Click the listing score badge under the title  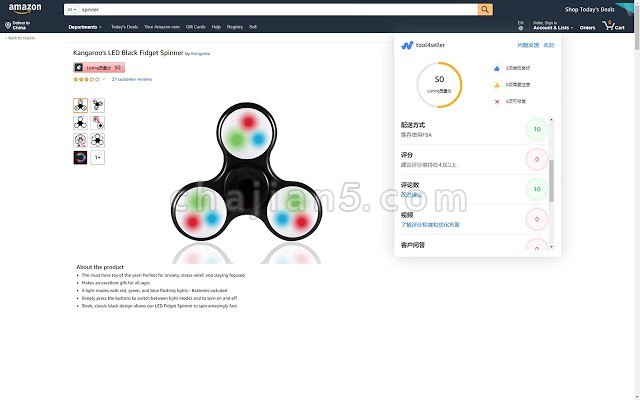pos(99,67)
